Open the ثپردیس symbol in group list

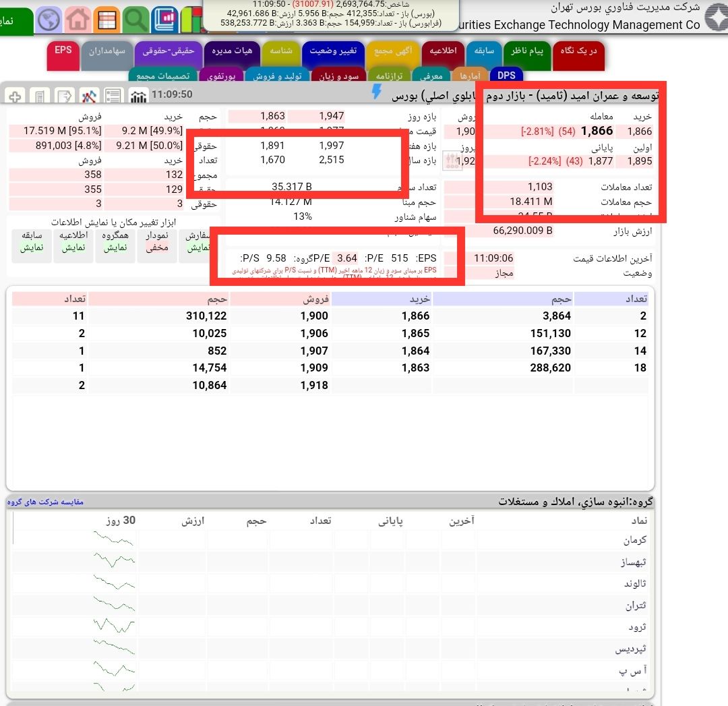pos(631,649)
